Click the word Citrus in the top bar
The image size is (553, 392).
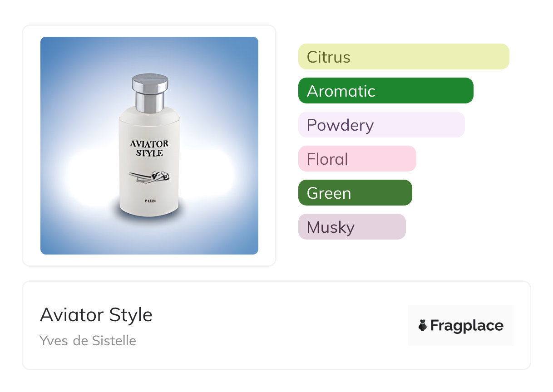(x=328, y=57)
